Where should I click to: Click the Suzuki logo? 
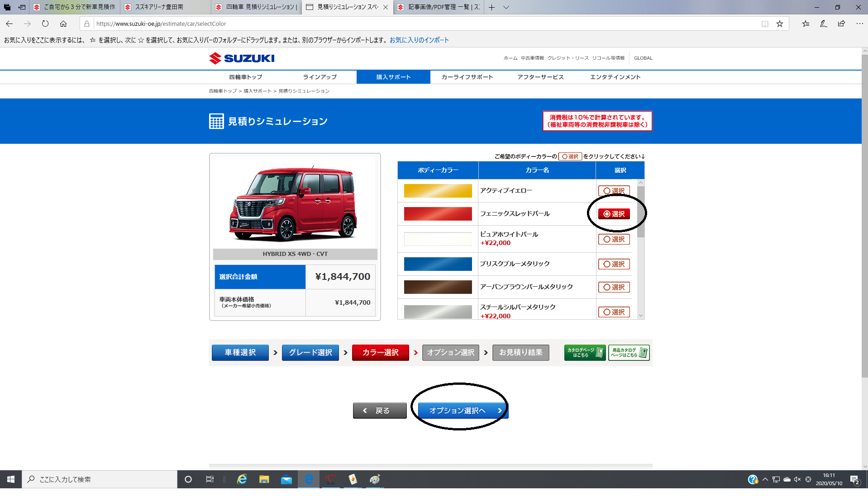coord(242,58)
